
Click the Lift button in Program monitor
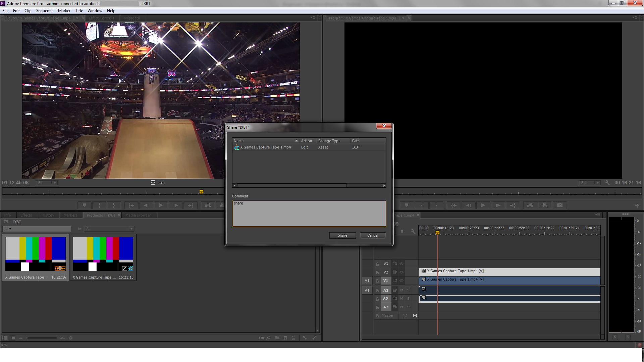(530, 205)
